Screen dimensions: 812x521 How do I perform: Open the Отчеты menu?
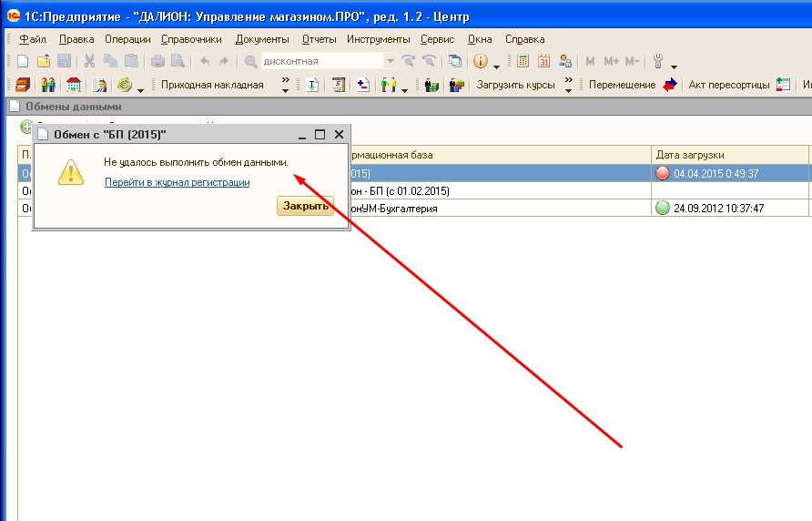click(319, 39)
